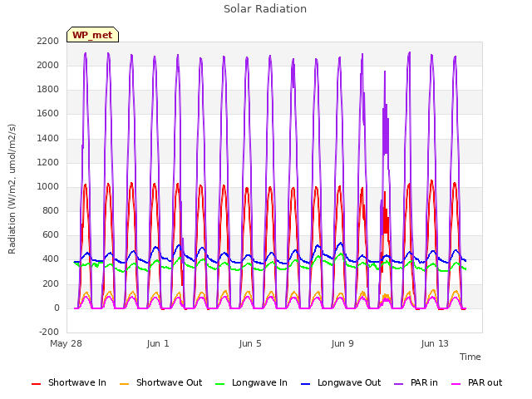
Task: Click the 1000 y-axis tick label
Action: [48, 186]
